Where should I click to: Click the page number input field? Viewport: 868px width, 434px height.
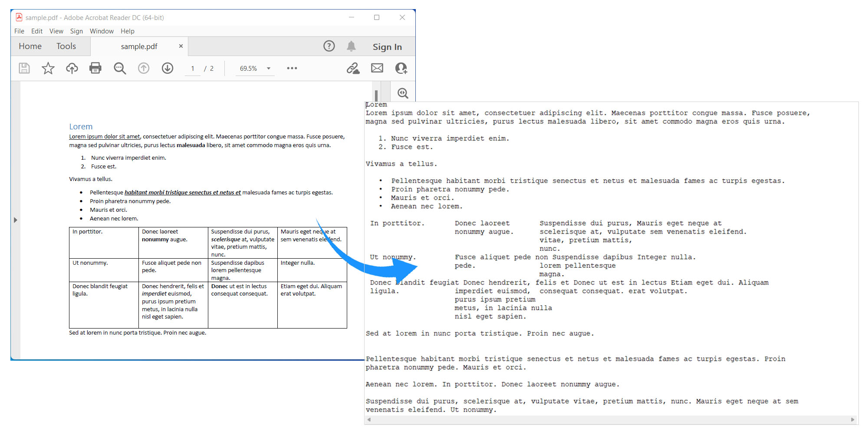coord(193,68)
